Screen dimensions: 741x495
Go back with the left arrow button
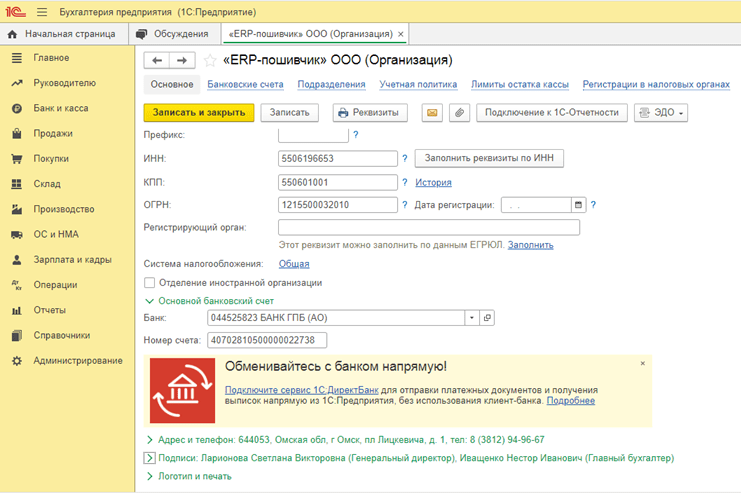(x=157, y=60)
